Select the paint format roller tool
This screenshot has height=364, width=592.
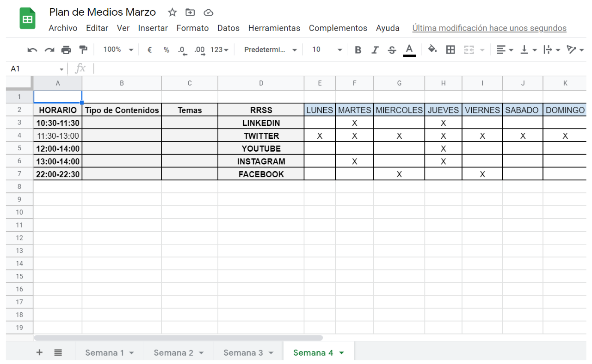pos(83,49)
